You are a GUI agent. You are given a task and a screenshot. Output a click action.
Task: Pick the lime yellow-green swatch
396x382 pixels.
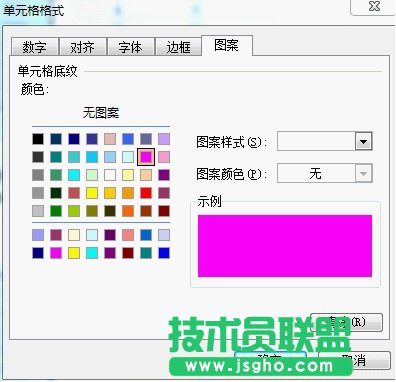click(x=74, y=211)
